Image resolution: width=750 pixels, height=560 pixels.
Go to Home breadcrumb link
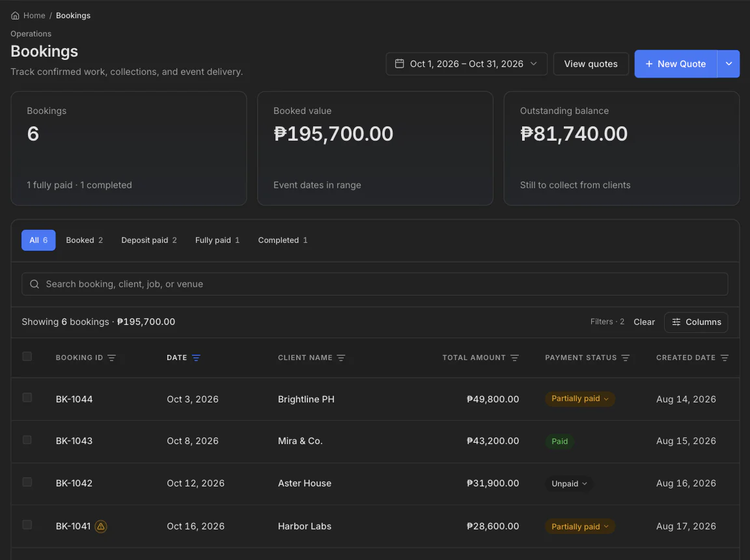point(34,16)
